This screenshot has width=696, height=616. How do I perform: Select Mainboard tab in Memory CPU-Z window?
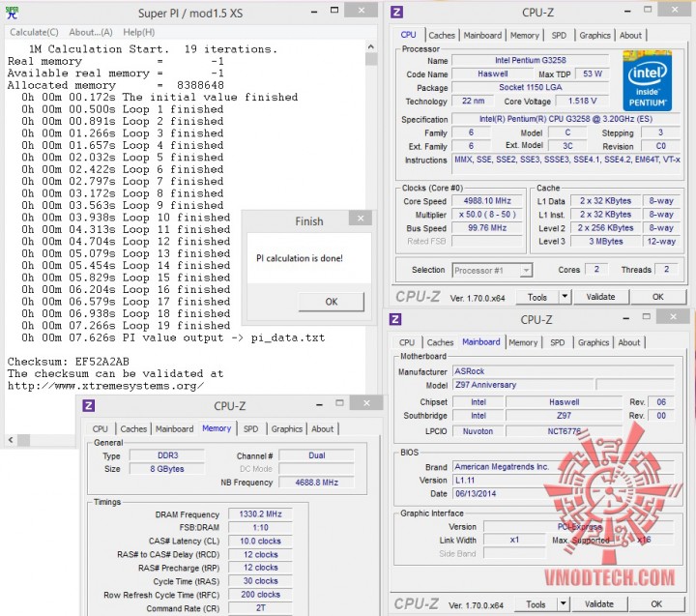(x=174, y=429)
